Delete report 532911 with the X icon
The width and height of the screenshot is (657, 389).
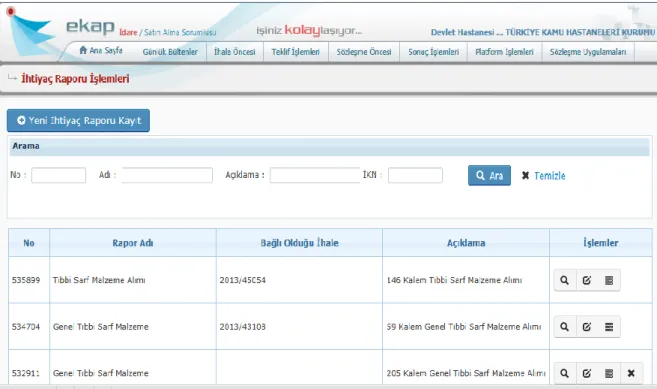pos(631,373)
